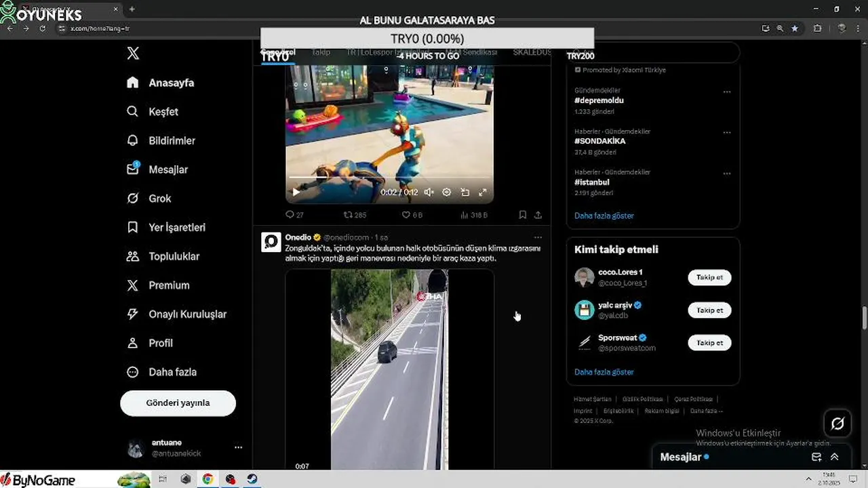868x488 pixels.
Task: Open Gizlilik Politikası link
Action: coord(642,399)
